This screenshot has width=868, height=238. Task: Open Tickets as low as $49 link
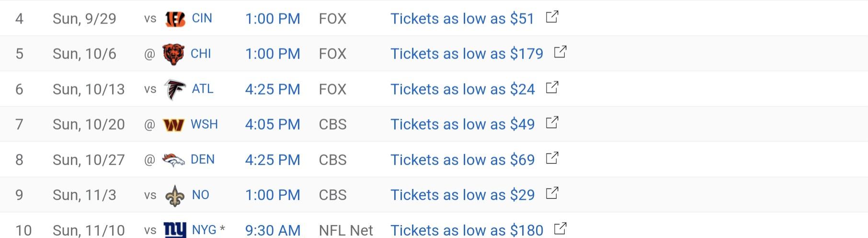coord(462,124)
